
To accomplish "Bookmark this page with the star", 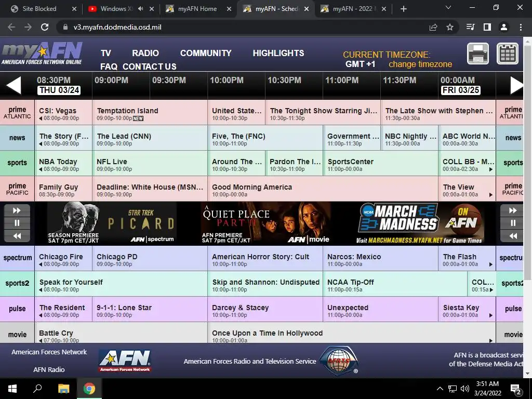I will click(x=450, y=27).
